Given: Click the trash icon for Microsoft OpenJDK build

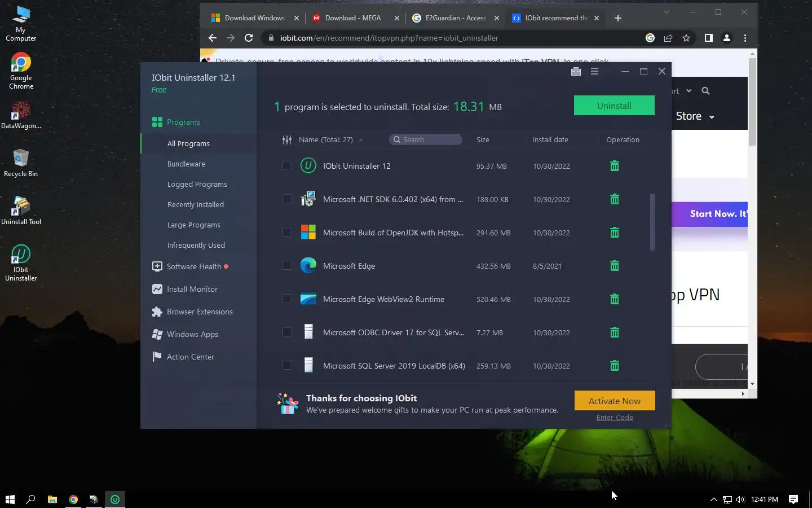Looking at the screenshot, I should click(x=615, y=233).
